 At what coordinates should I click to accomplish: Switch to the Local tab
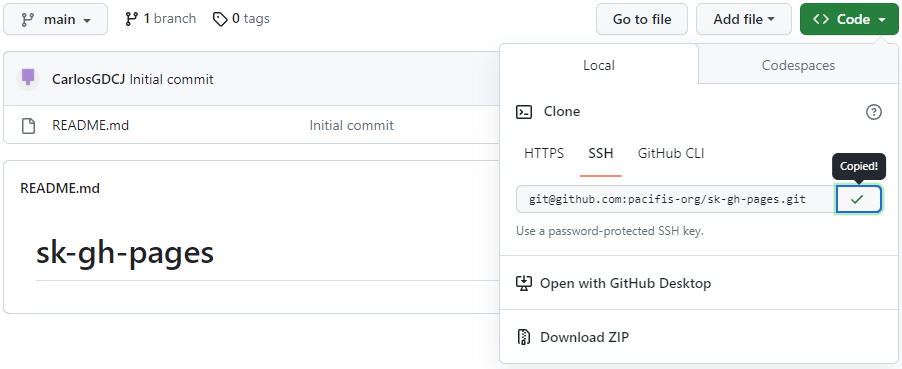pyautogui.click(x=599, y=65)
